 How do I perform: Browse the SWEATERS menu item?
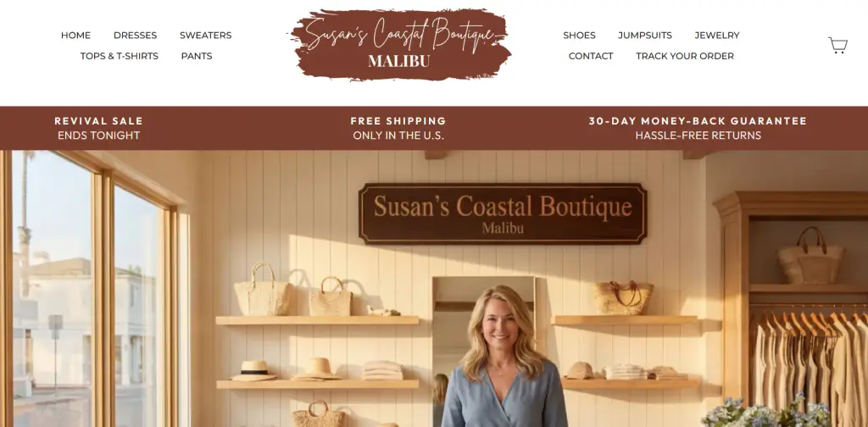[205, 36]
